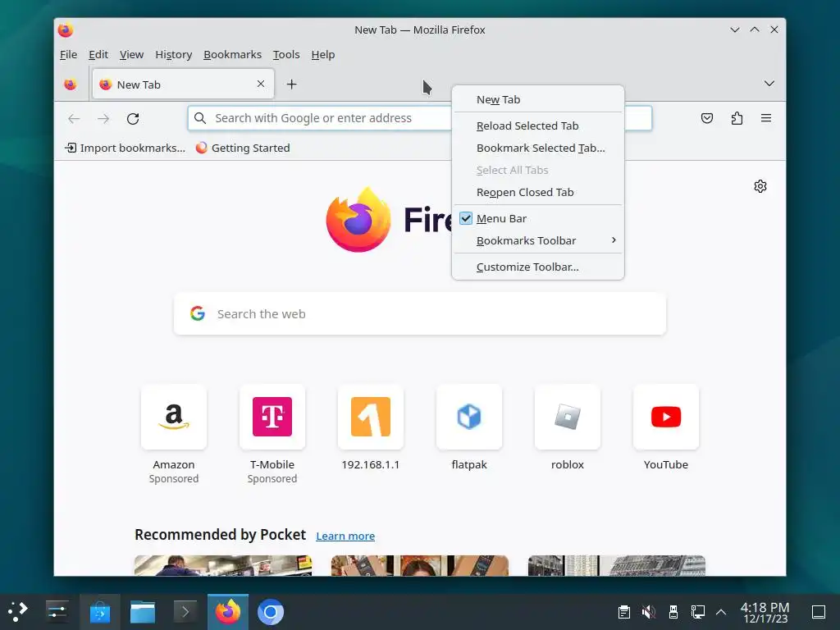Open System Settings from taskbar

tap(57, 612)
